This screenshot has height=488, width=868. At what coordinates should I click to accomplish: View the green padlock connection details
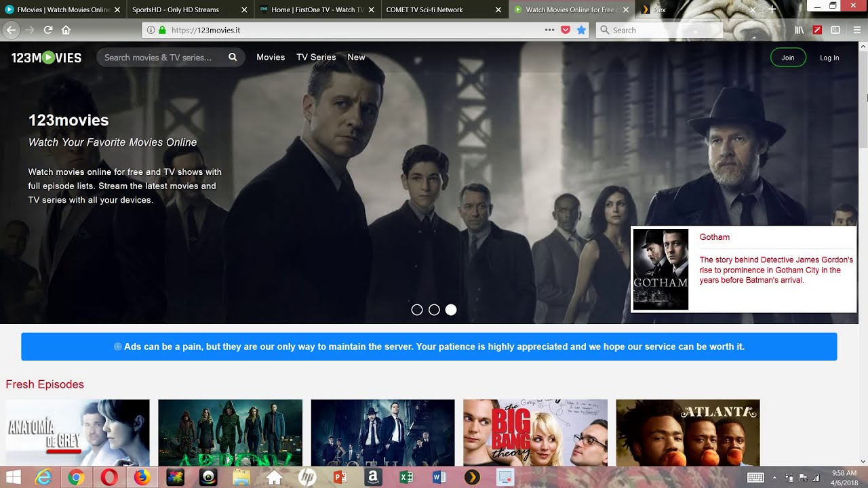[x=162, y=30]
